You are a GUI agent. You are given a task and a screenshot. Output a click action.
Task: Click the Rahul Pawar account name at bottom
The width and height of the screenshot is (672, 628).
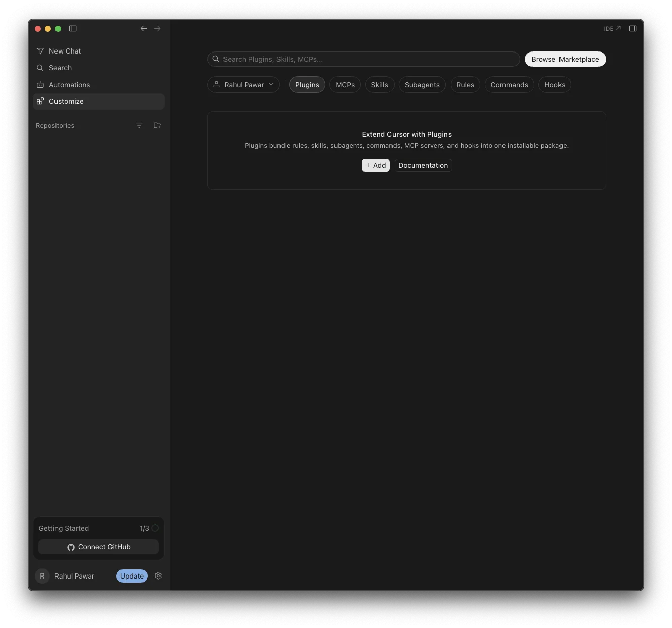[x=74, y=576]
